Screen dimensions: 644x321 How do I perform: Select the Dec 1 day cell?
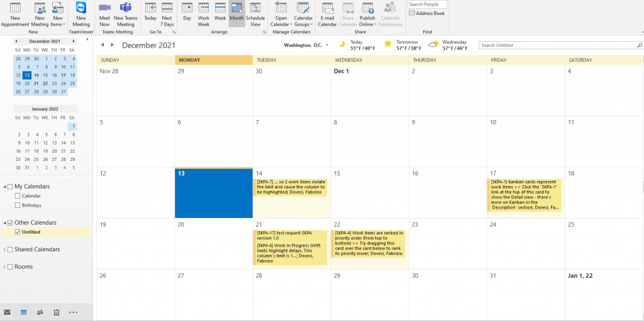point(370,90)
